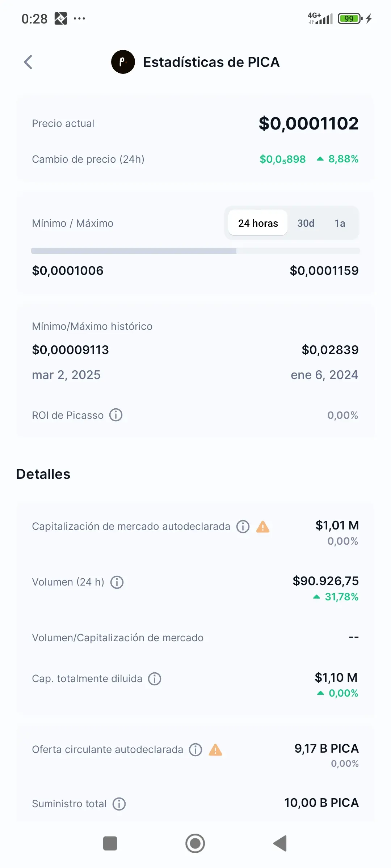Show info for Suministro total
Screen dimensions: 391x868
tap(119, 804)
